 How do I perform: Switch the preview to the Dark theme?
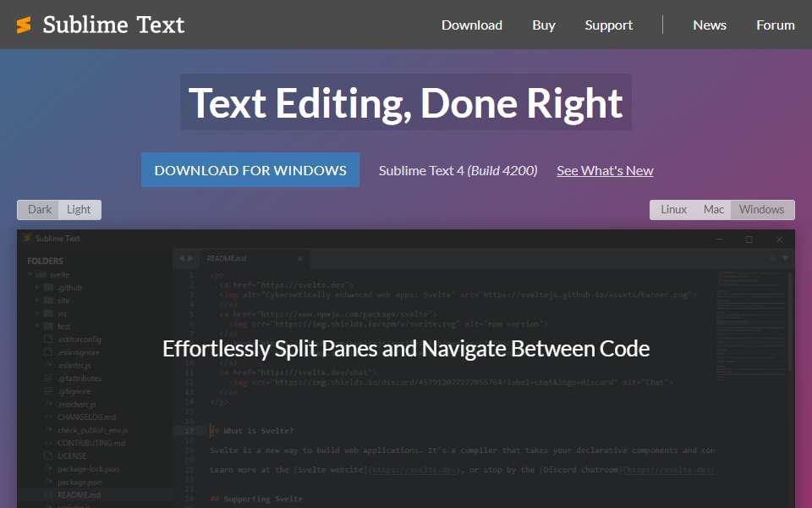(x=40, y=209)
